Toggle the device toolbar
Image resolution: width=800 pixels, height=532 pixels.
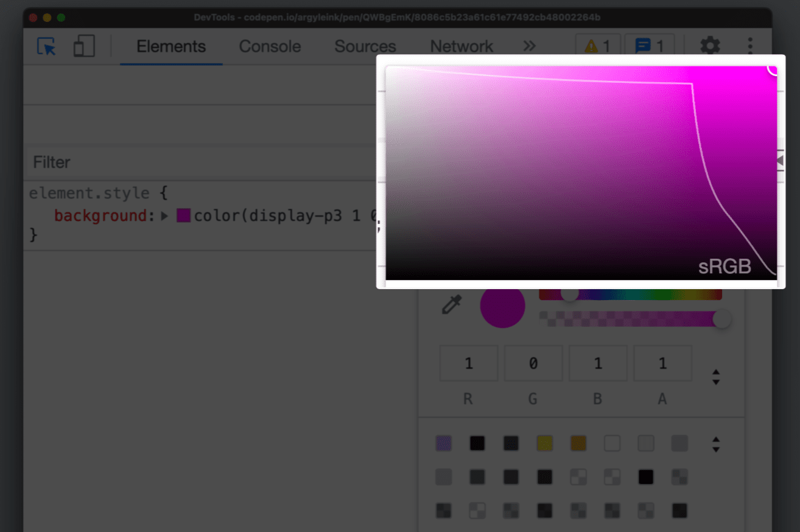83,46
